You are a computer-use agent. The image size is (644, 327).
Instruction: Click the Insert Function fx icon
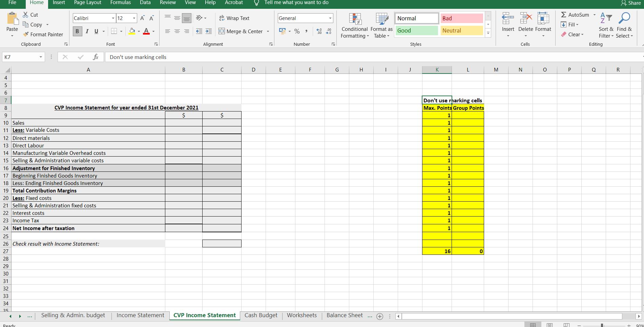[x=96, y=57]
